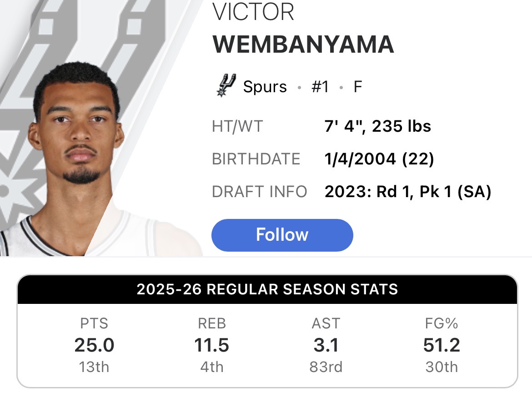Select the REB 11.5 stat
Viewport: 532px width, 397px height.
pos(212,345)
